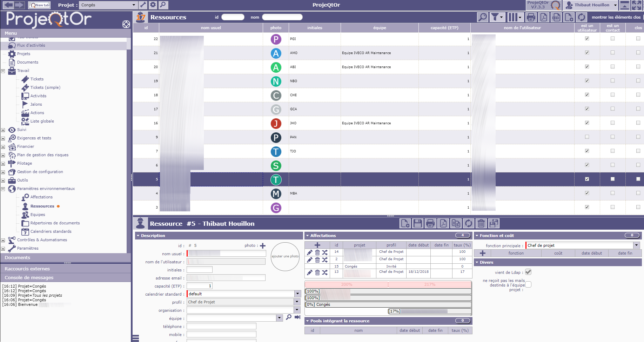Toggle 'clos' checkbox for NBO row
The image size is (644, 342).
coord(638,81)
